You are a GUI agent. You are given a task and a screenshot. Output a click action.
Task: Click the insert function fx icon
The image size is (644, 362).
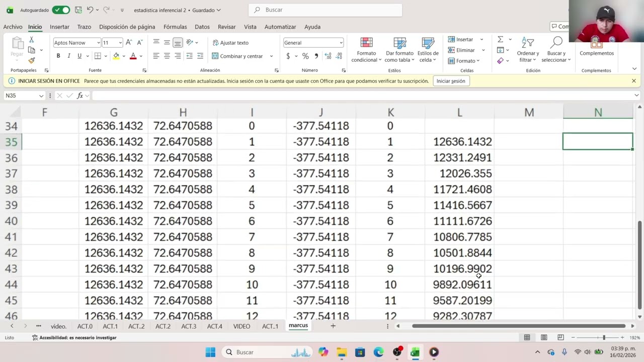point(80,96)
